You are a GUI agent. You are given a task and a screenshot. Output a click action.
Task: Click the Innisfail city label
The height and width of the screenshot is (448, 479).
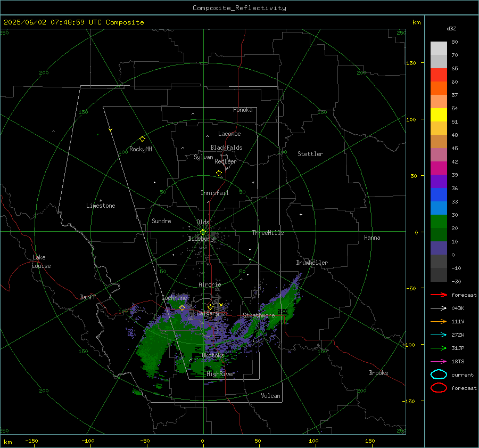point(214,193)
